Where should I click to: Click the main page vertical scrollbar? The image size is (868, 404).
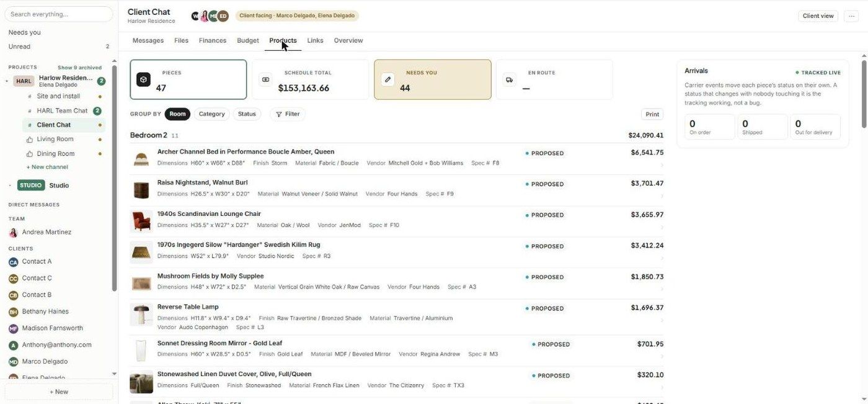pyautogui.click(x=864, y=93)
